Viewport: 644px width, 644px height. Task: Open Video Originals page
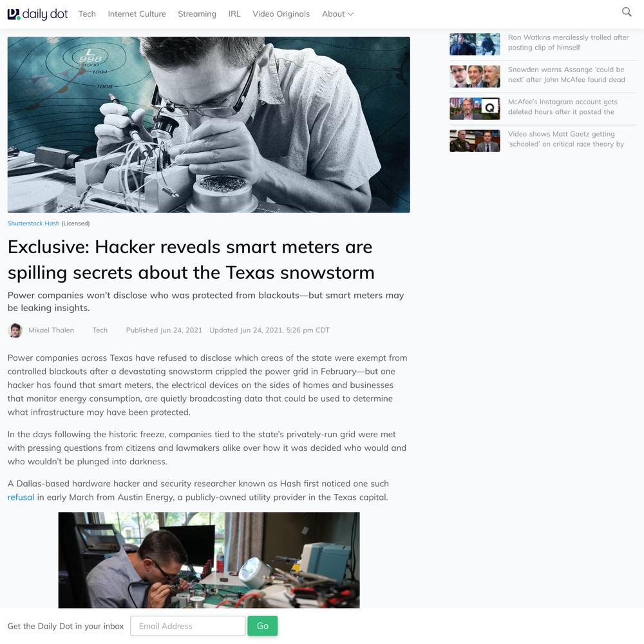[x=281, y=14]
